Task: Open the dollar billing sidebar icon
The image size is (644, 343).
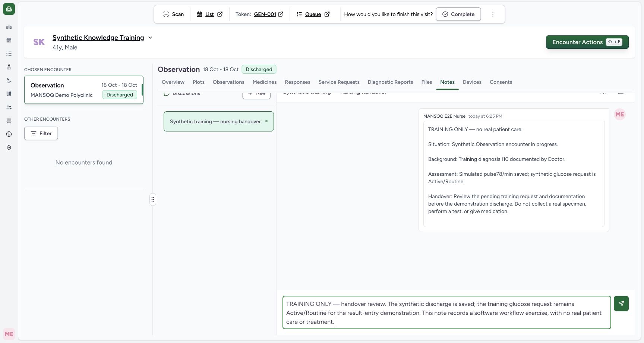Action: coord(9,134)
